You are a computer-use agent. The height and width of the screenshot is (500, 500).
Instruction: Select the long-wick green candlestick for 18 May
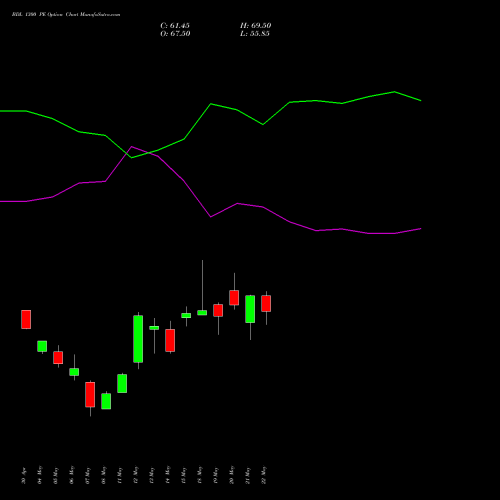202,313
